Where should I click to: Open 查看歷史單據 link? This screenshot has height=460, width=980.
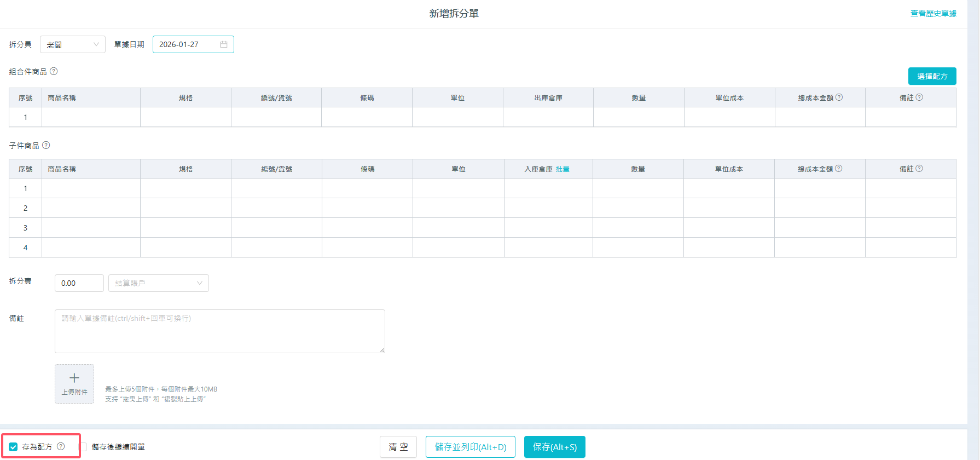click(x=933, y=14)
